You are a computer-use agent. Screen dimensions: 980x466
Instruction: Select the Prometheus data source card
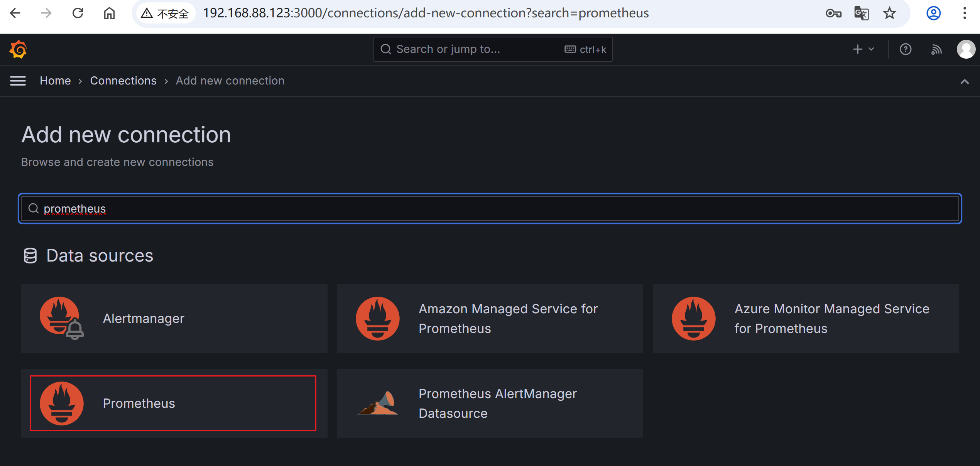[174, 404]
